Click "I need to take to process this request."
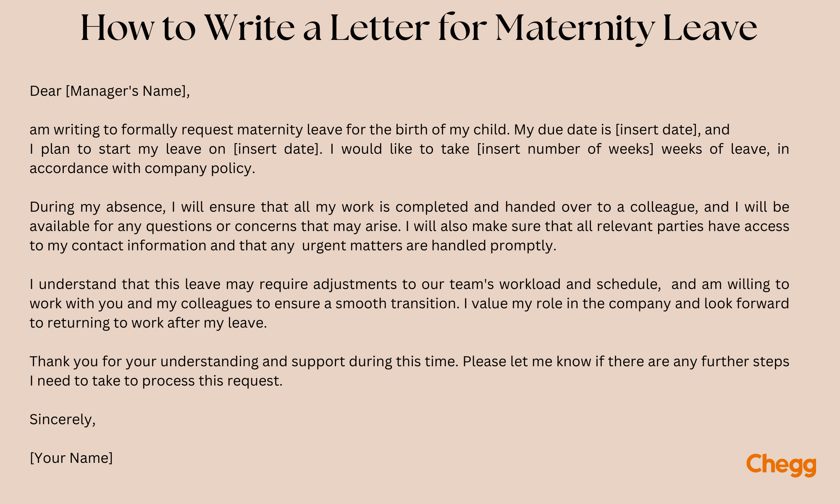This screenshot has height=504, width=840. pyautogui.click(x=156, y=381)
